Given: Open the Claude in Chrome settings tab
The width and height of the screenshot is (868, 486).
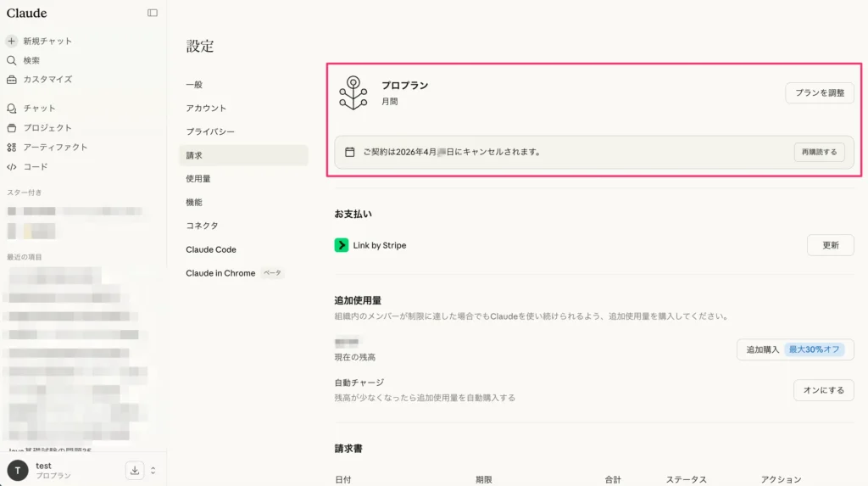Looking at the screenshot, I should [x=220, y=273].
